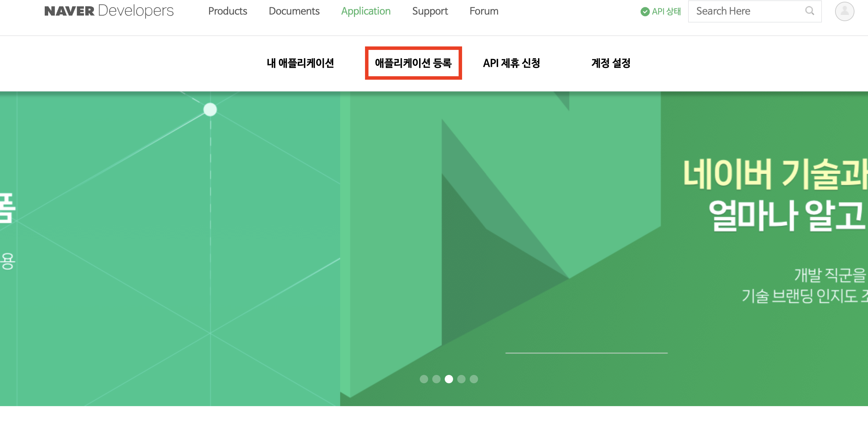Select the second carousel dot

436,379
